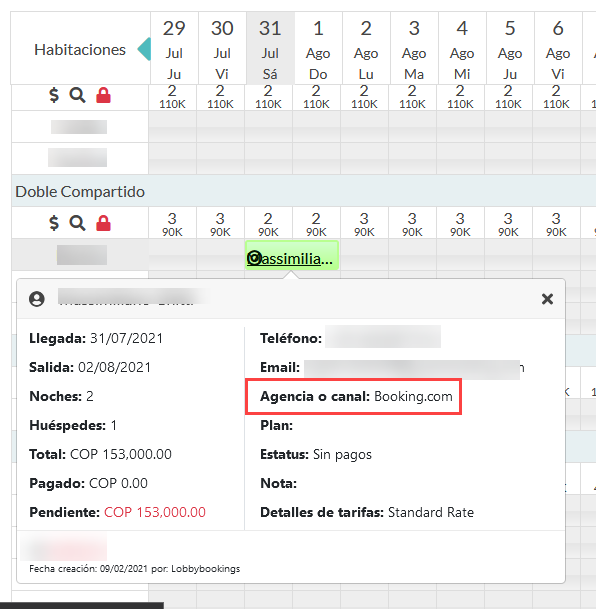Click Total COP 153,000.00
The height and width of the screenshot is (609, 596).
[100, 454]
